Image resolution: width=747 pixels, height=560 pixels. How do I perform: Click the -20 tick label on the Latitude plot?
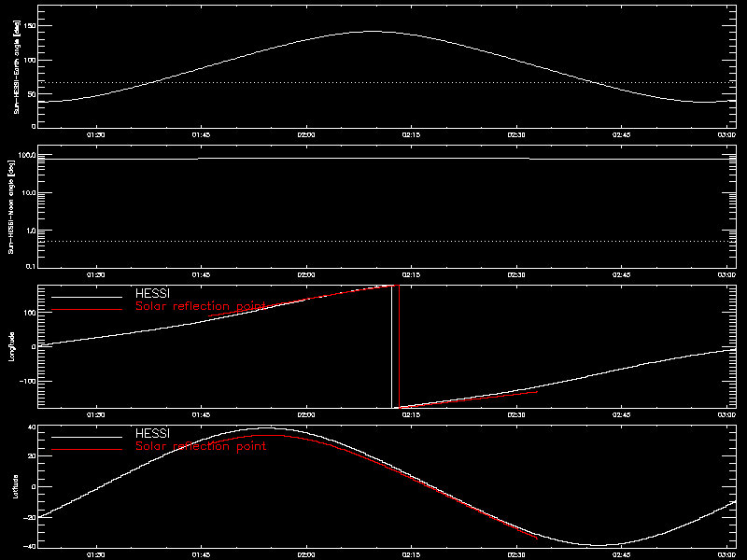point(30,518)
